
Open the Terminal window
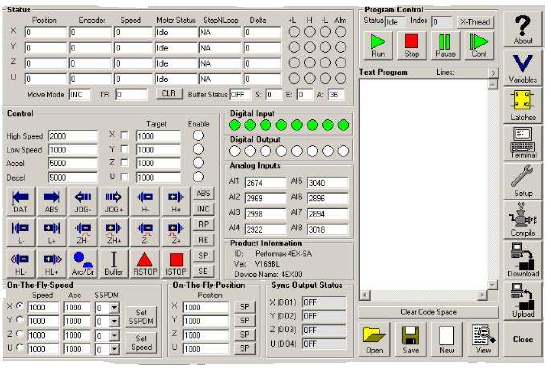[523, 143]
